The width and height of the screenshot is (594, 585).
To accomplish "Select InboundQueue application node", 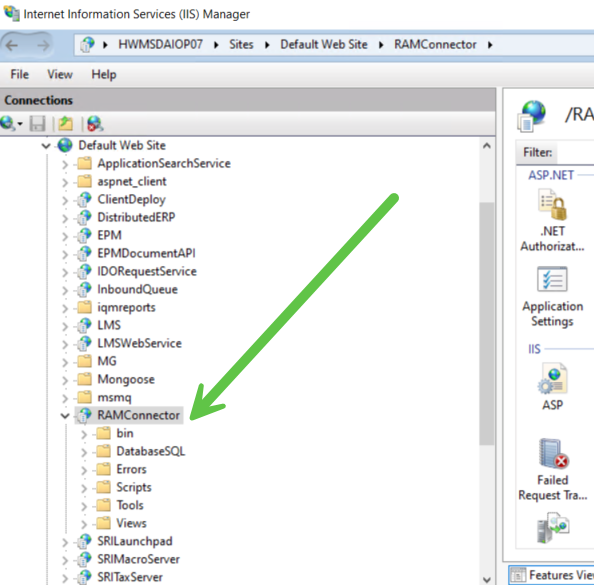I will click(137, 289).
